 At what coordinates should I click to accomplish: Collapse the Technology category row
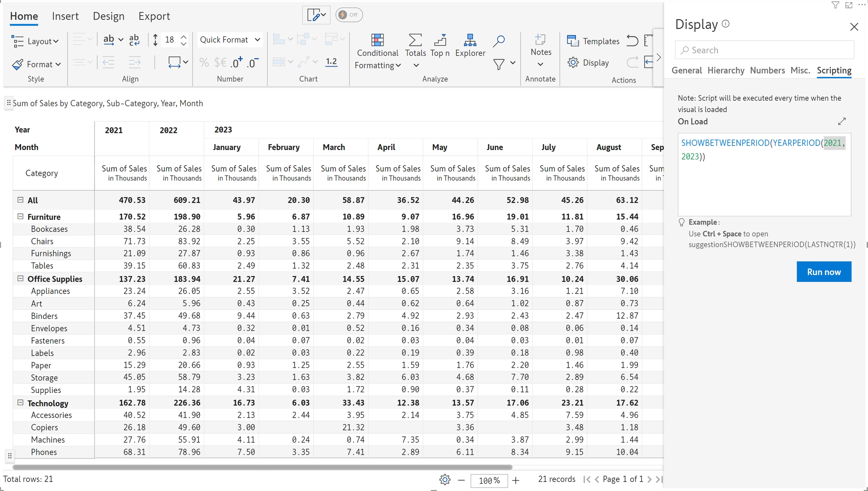pyautogui.click(x=20, y=403)
